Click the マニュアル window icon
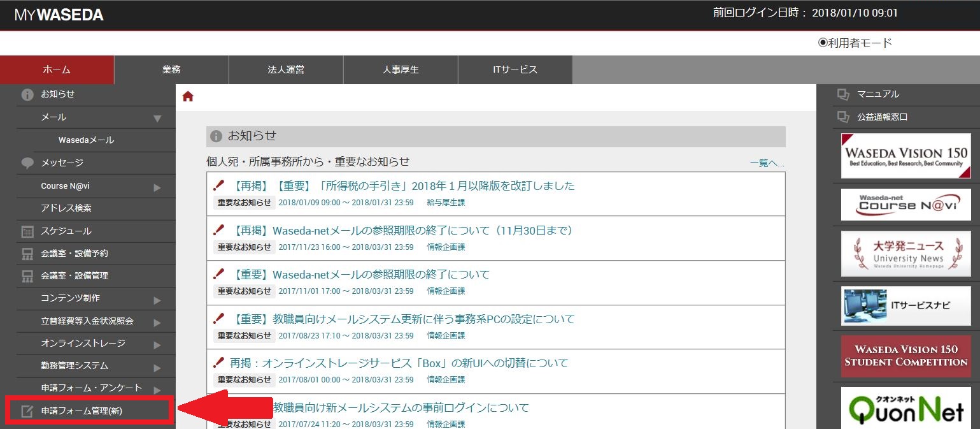Viewport: 980px width, 429px height. point(843,94)
